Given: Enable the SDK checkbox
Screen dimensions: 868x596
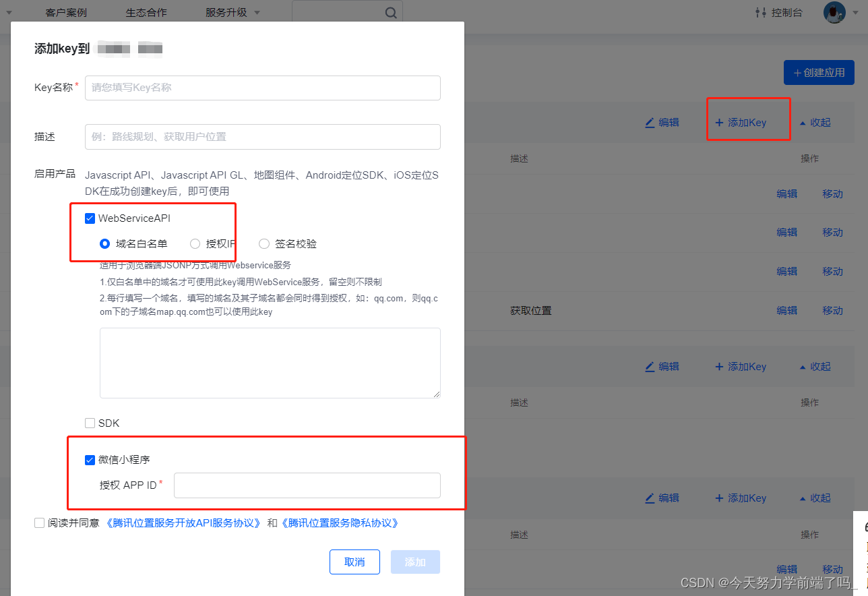Looking at the screenshot, I should 90,423.
